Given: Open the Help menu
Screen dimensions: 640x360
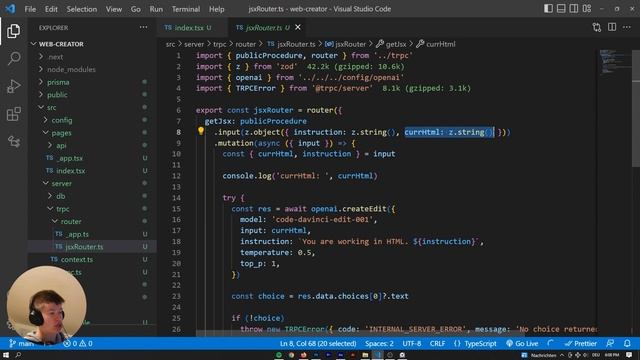Looking at the screenshot, I should tap(216, 9).
